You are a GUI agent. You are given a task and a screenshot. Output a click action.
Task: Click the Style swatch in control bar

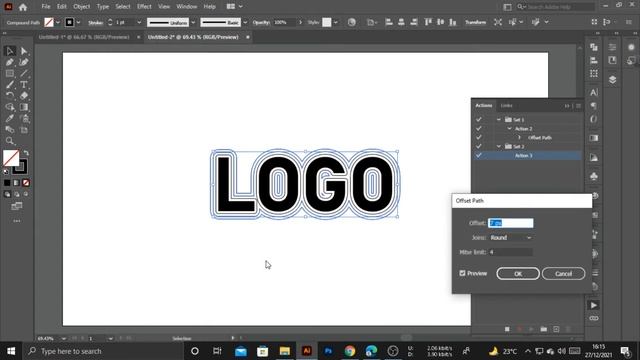point(327,22)
